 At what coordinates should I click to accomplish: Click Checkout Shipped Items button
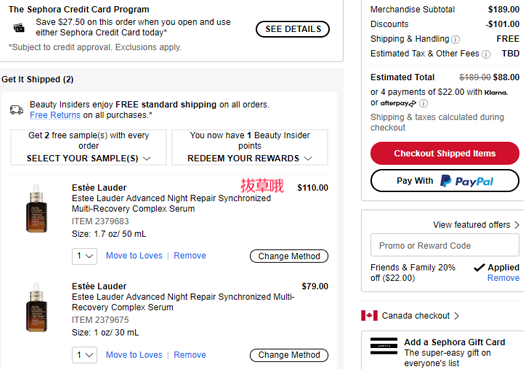[x=444, y=153]
